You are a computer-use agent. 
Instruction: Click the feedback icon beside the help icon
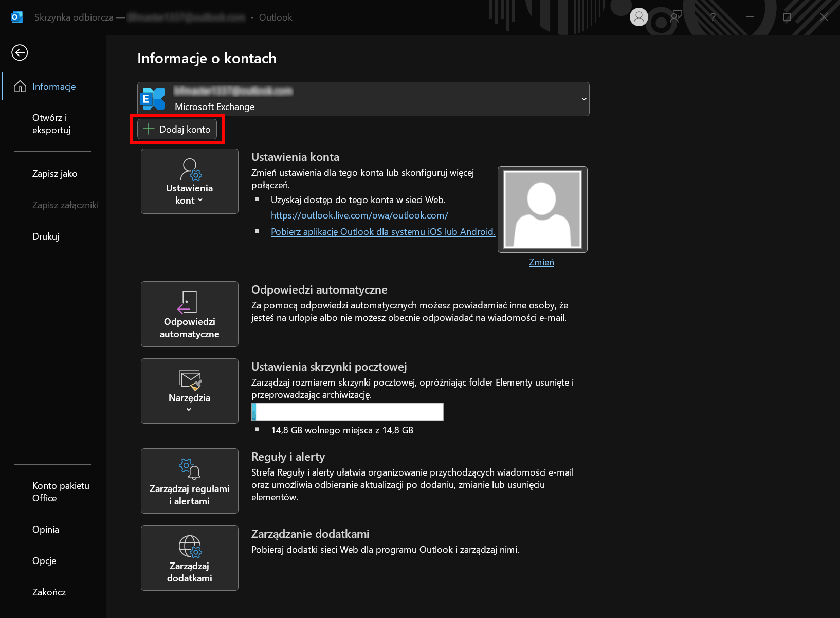(x=676, y=17)
